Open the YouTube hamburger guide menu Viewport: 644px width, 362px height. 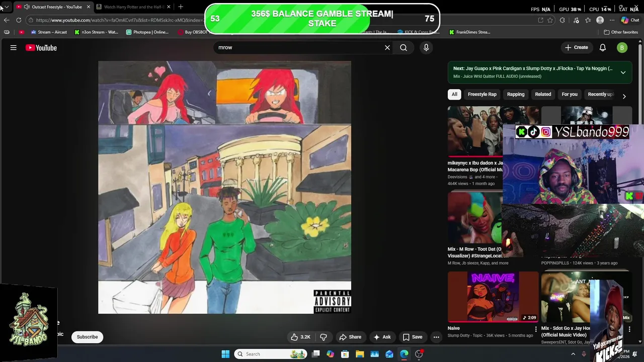(x=14, y=48)
